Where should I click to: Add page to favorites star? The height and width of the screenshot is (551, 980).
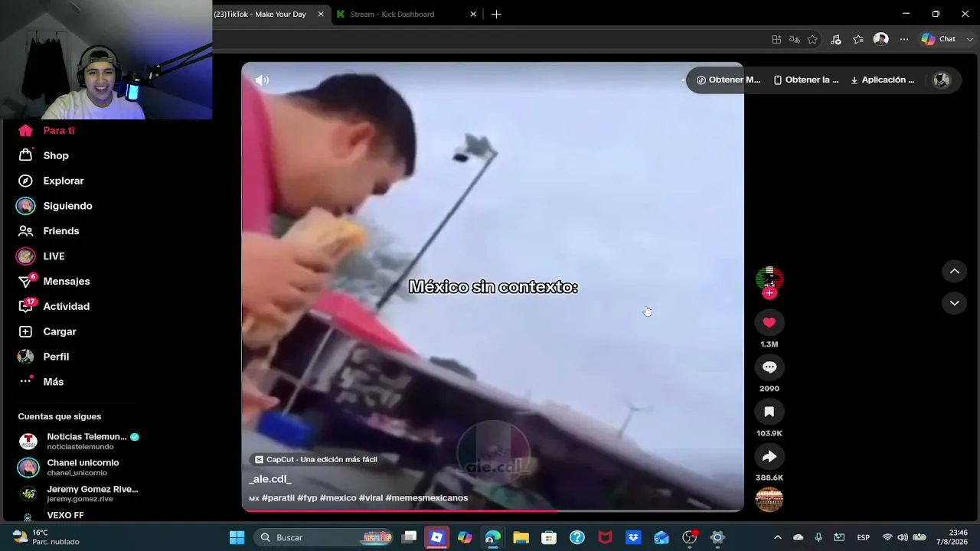(x=812, y=40)
